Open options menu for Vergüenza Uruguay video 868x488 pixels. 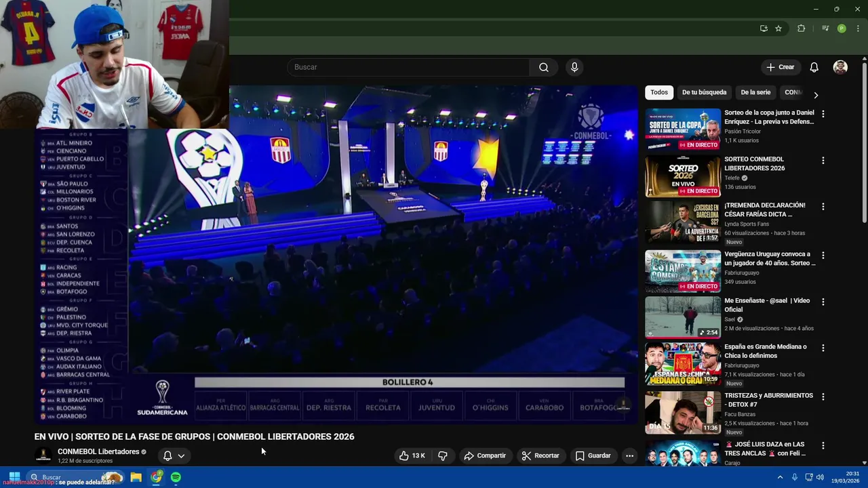click(x=823, y=256)
